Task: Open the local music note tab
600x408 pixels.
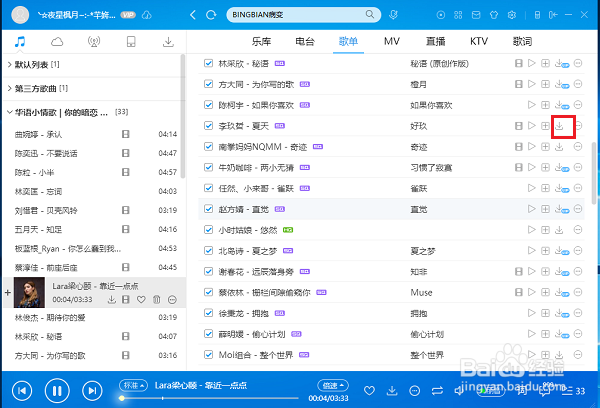Action: (x=20, y=41)
